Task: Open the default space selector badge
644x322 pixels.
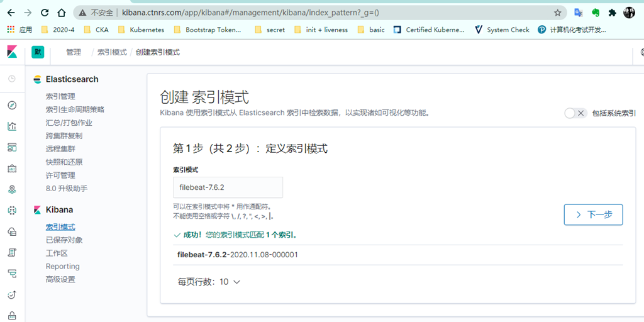Action: coord(38,52)
